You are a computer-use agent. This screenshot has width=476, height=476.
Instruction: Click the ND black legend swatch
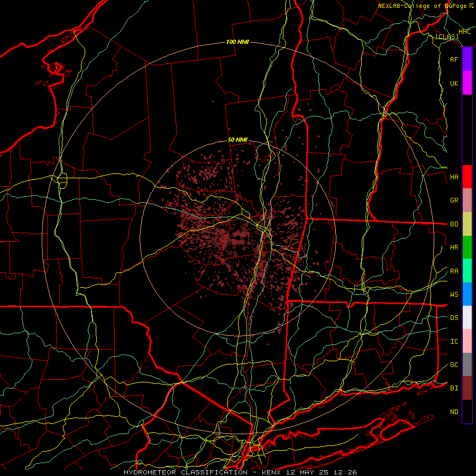[x=467, y=411]
